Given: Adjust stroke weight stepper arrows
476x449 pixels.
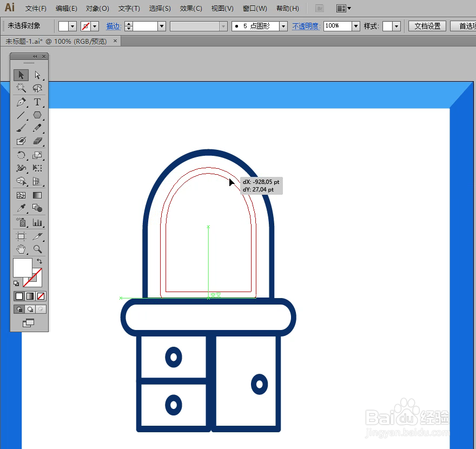Looking at the screenshot, I should [x=129, y=27].
